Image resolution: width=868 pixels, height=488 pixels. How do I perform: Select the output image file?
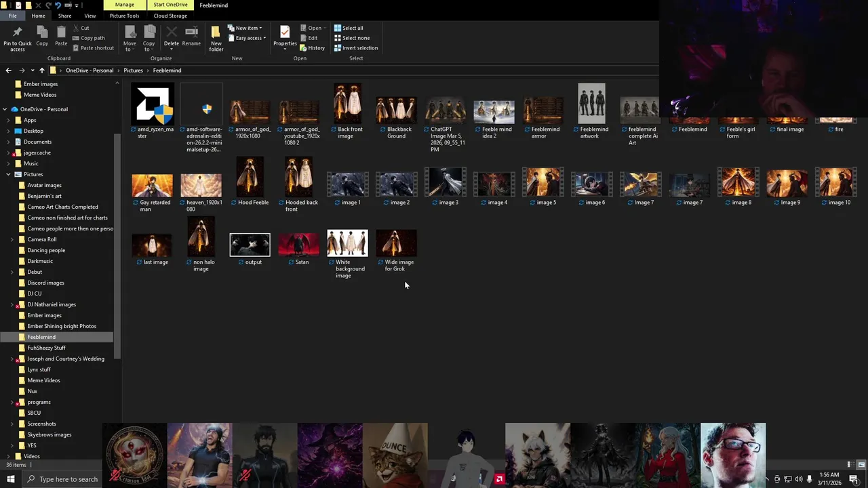[250, 249]
